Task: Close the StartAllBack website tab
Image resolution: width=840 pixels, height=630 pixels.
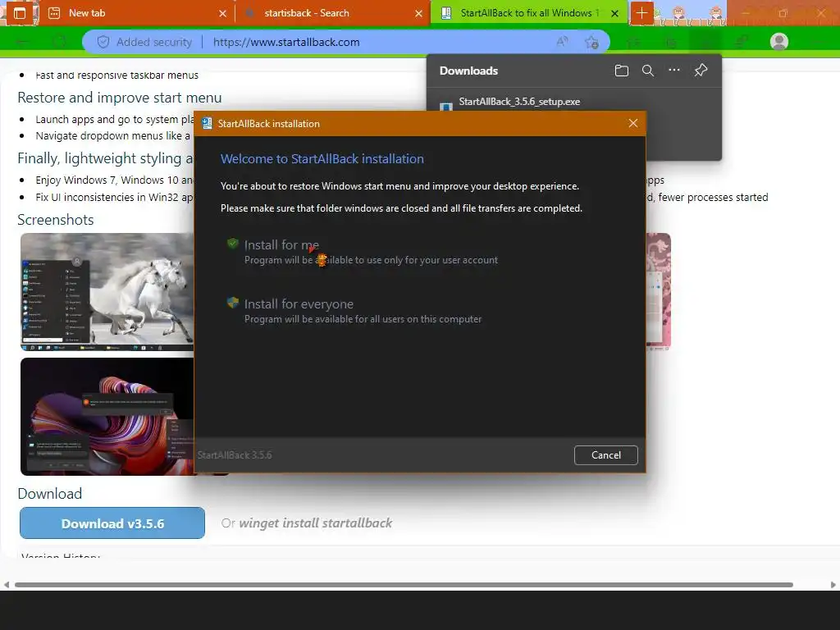Action: 615,13
